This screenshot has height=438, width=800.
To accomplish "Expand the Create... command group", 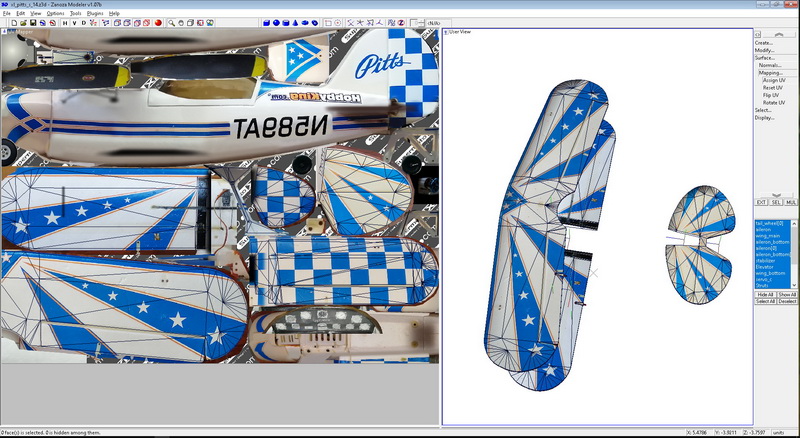I will [x=764, y=43].
